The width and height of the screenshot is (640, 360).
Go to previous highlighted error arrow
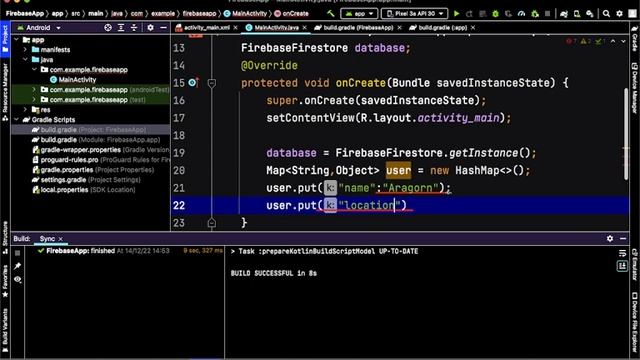[613, 41]
